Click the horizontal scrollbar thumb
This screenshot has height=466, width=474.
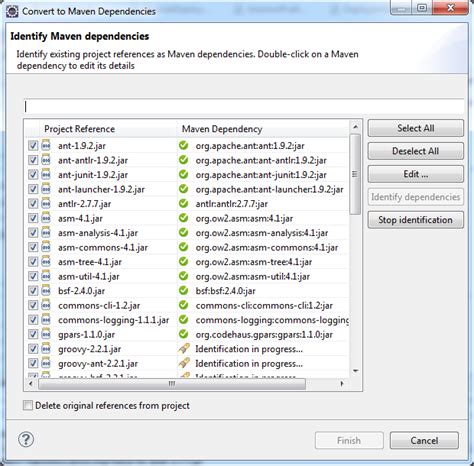(x=172, y=384)
